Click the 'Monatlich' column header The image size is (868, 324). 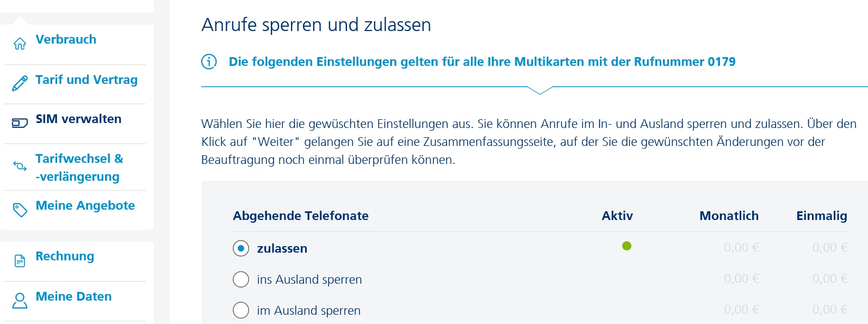tap(729, 216)
